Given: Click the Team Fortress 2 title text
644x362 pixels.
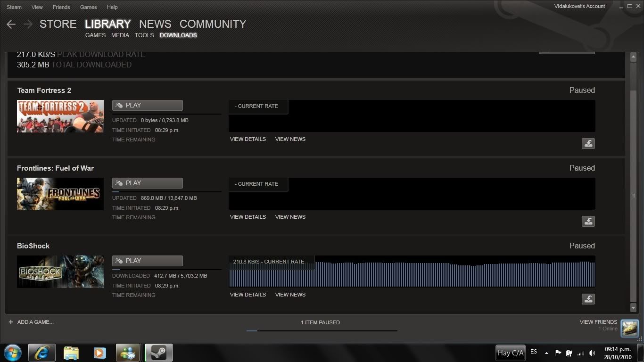Looking at the screenshot, I should click(x=44, y=90).
